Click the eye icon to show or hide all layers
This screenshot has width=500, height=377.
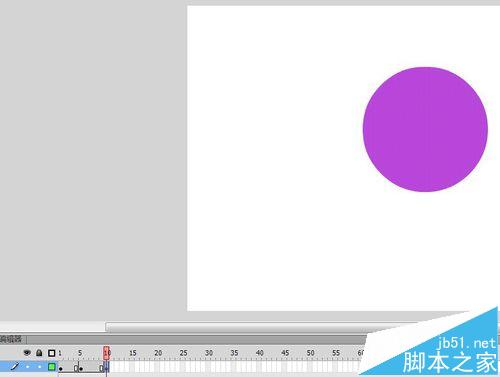tap(27, 352)
